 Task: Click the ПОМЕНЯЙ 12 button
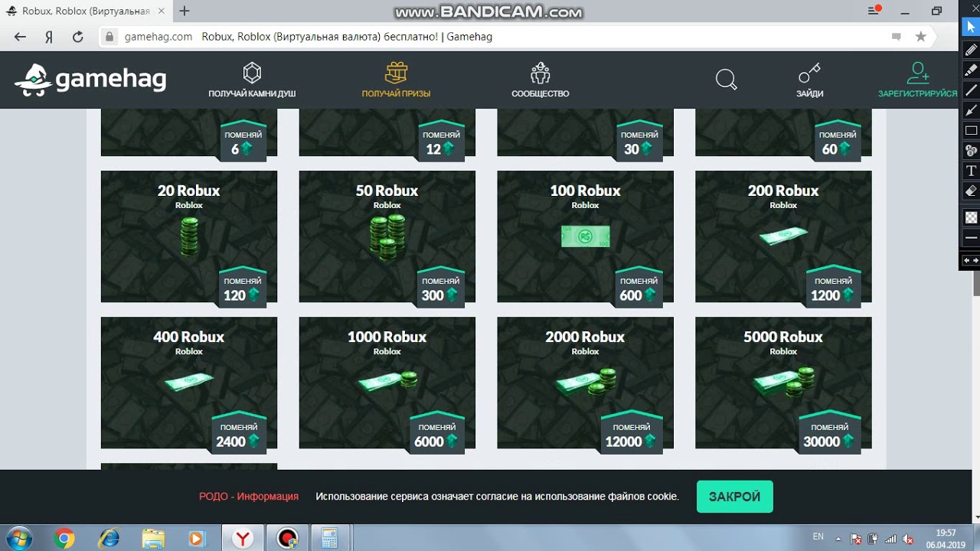(441, 142)
